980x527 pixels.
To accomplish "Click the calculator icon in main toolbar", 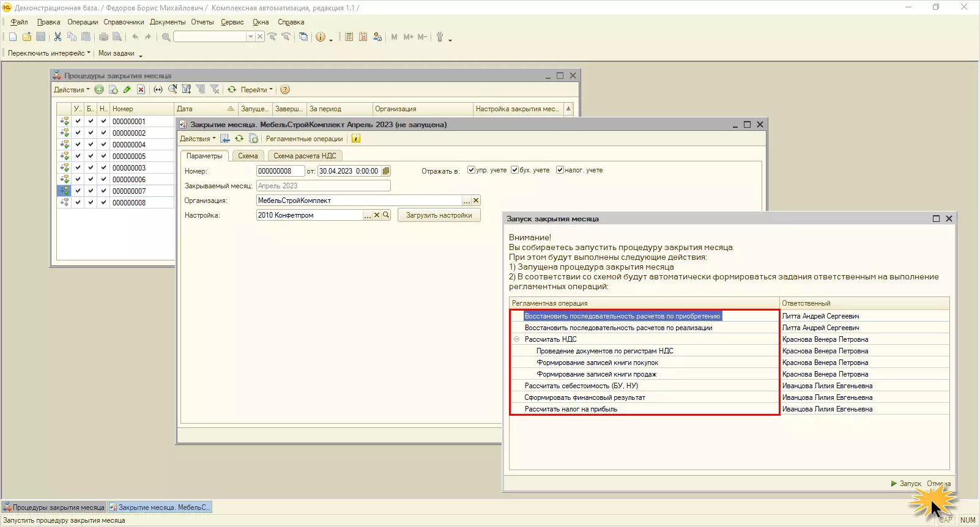I will click(x=349, y=37).
